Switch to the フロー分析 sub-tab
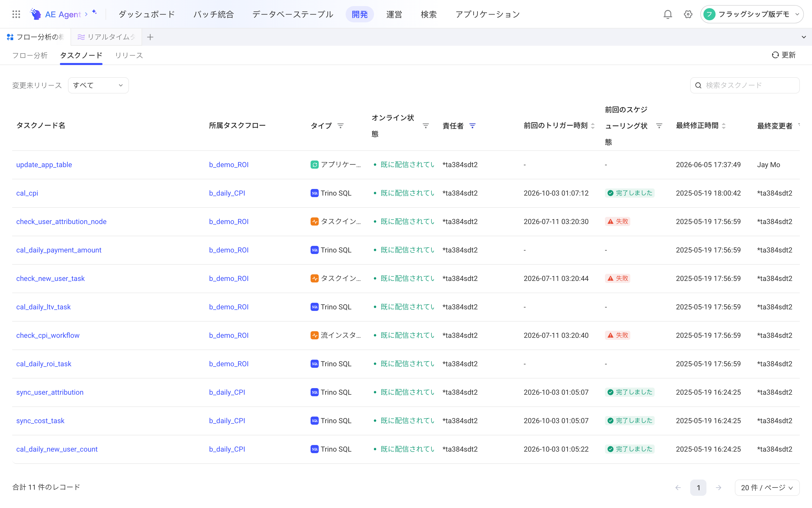Image resolution: width=812 pixels, height=508 pixels. 30,55
